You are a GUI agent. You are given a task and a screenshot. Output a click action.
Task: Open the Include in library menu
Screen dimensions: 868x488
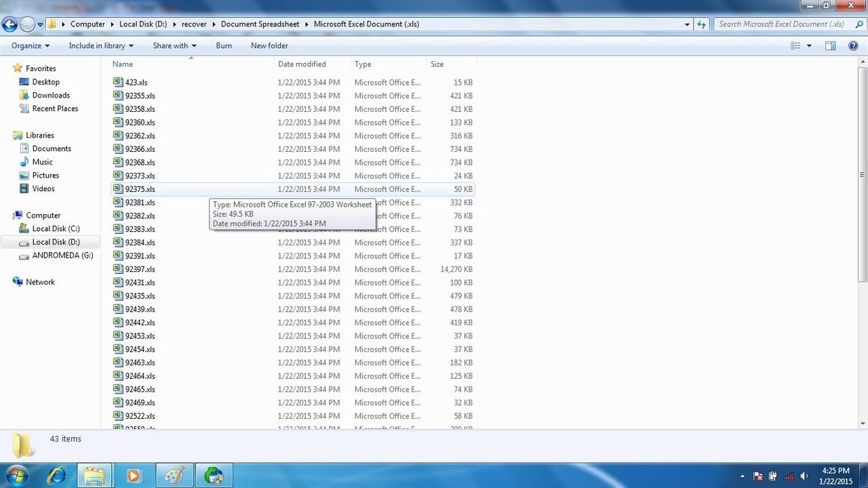pyautogui.click(x=100, y=45)
